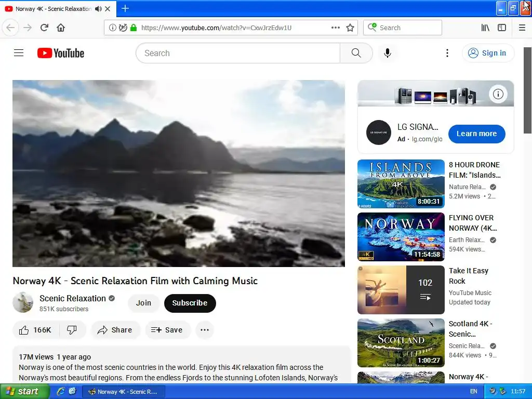The image size is (532, 399).
Task: Click the Firefox toolbar Search field
Action: pos(403,28)
